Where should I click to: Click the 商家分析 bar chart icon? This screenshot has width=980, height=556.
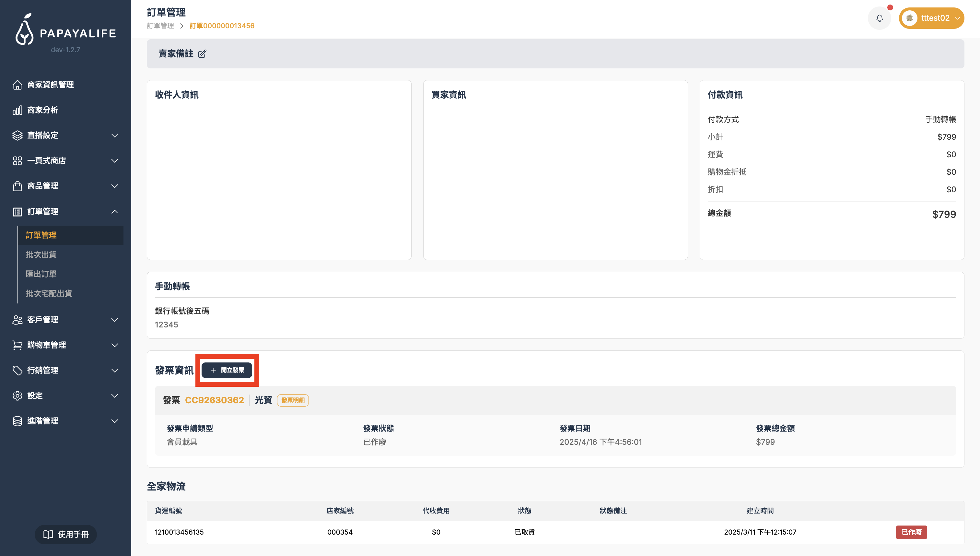(17, 110)
